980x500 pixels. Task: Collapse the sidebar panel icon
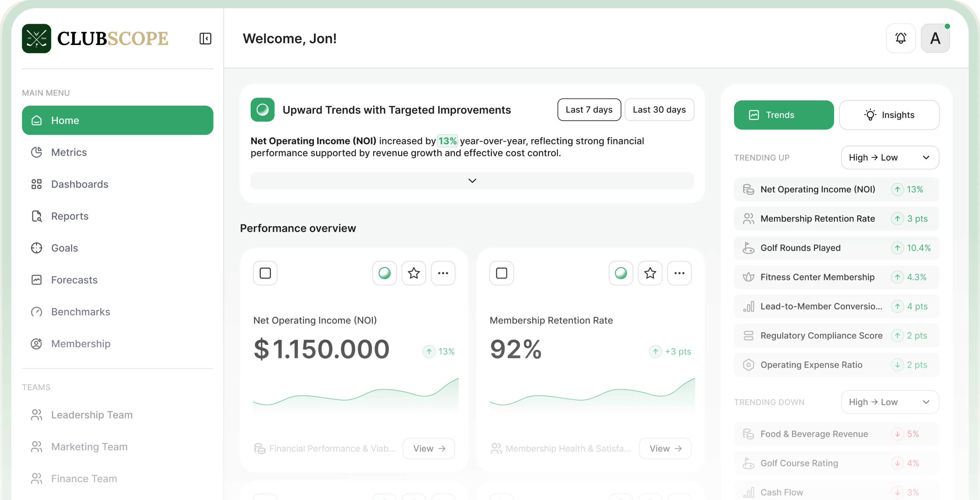205,38
